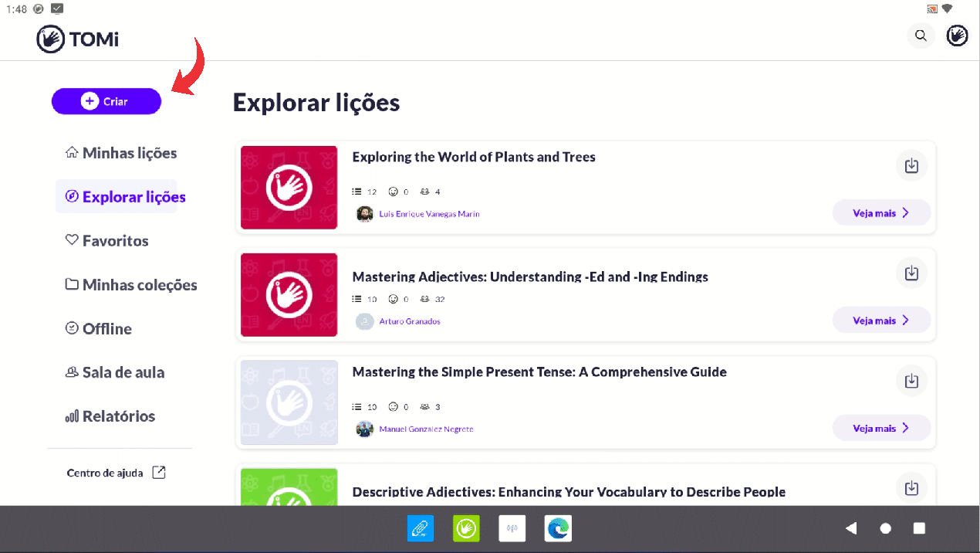Image resolution: width=980 pixels, height=553 pixels.
Task: Open Relatórios in the sidebar
Action: [x=110, y=416]
